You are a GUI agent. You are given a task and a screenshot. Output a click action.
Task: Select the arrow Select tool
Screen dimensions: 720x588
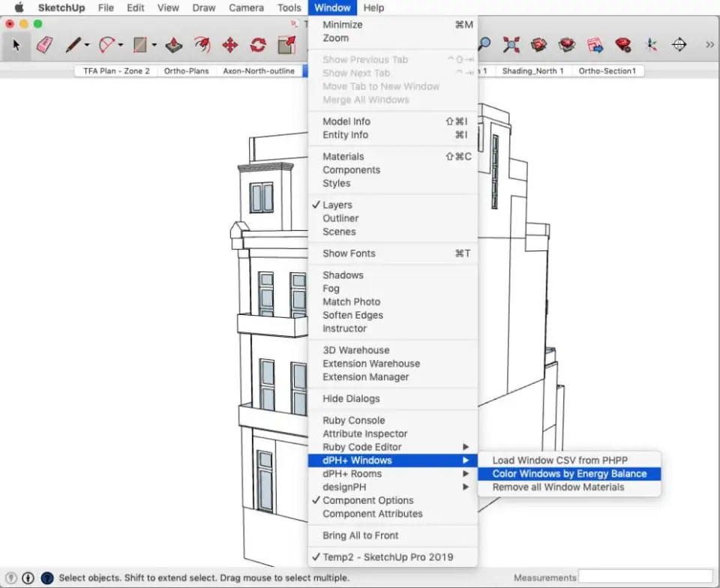pyautogui.click(x=16, y=45)
